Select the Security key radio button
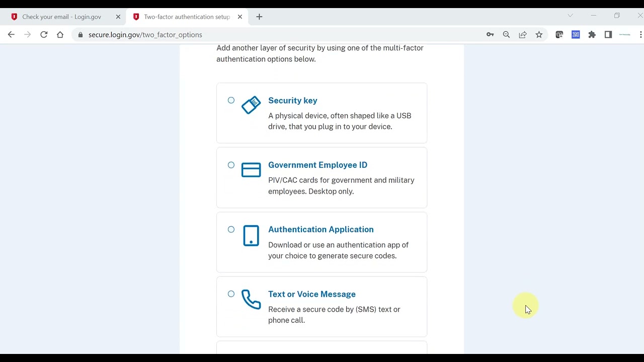Image resolution: width=644 pixels, height=362 pixels. click(231, 100)
